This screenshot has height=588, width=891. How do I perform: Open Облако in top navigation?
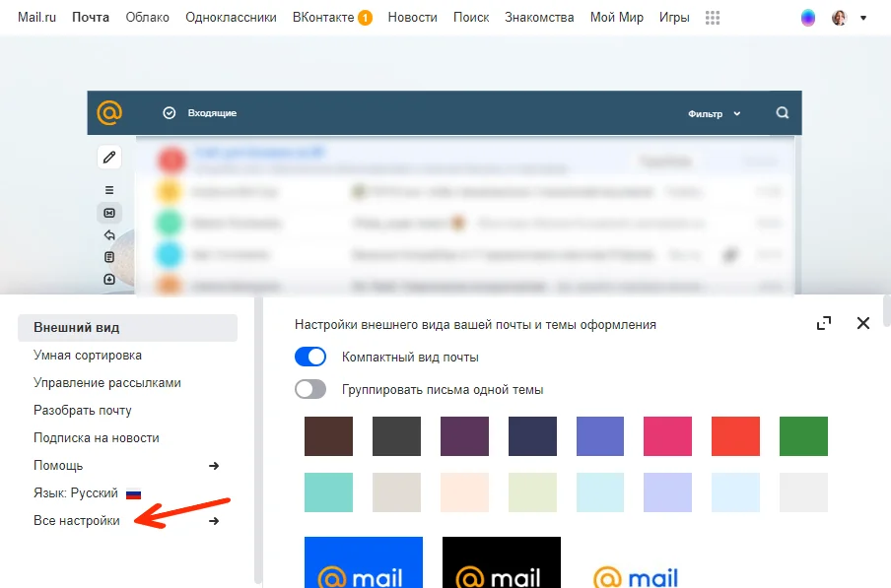147,18
